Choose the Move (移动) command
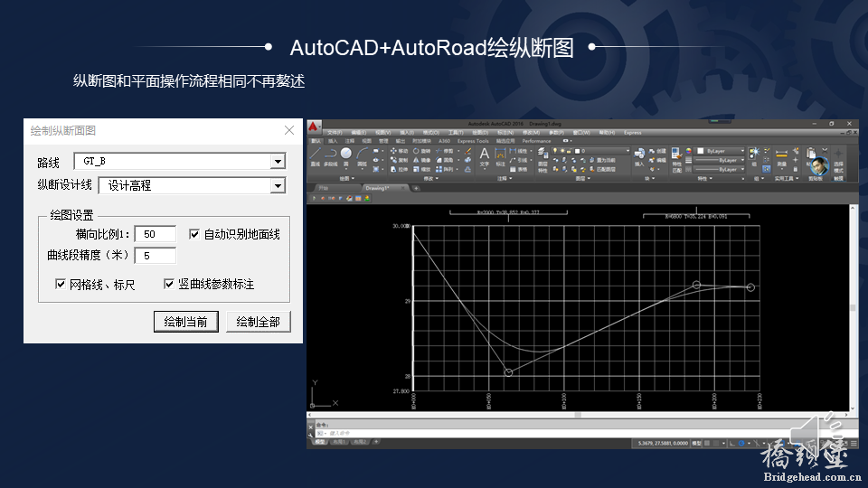The width and height of the screenshot is (868, 488). (x=399, y=151)
